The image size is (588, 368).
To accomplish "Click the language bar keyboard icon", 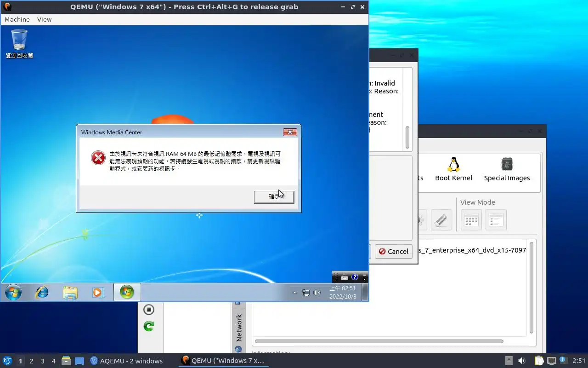I will tap(345, 277).
